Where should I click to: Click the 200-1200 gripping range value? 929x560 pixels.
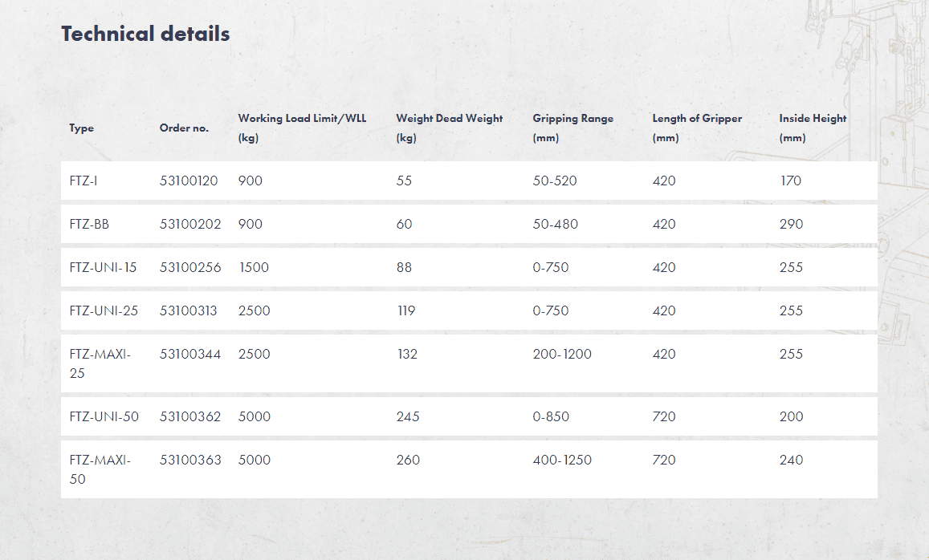(562, 355)
